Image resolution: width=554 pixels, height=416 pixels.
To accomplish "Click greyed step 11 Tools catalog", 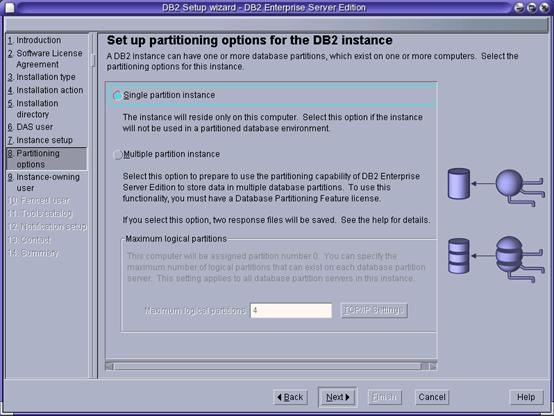I will click(40, 213).
